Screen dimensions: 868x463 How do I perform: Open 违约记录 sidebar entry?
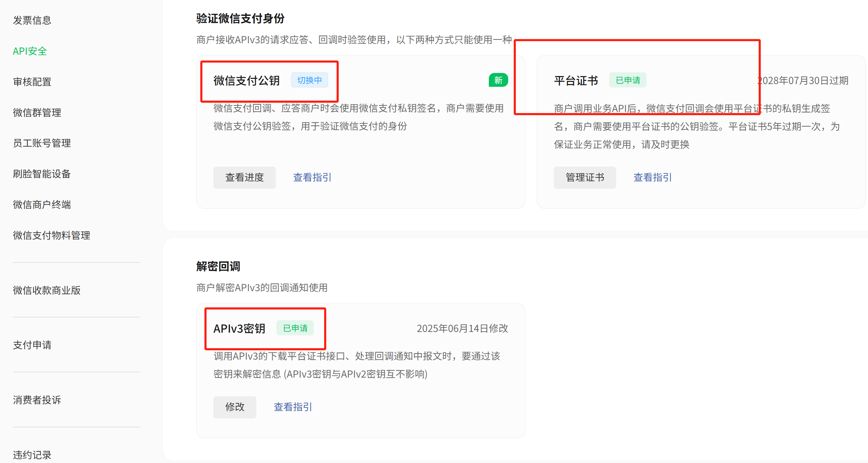click(x=32, y=455)
